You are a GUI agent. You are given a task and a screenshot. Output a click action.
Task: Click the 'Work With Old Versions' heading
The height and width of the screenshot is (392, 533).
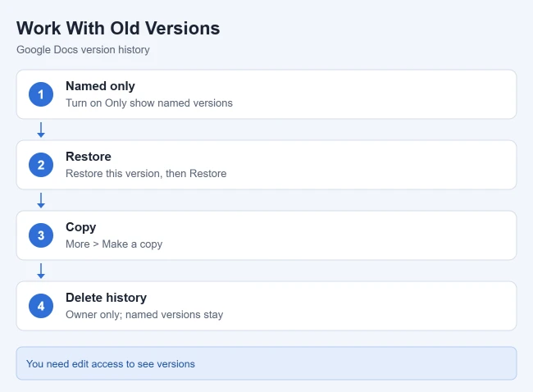tap(118, 28)
